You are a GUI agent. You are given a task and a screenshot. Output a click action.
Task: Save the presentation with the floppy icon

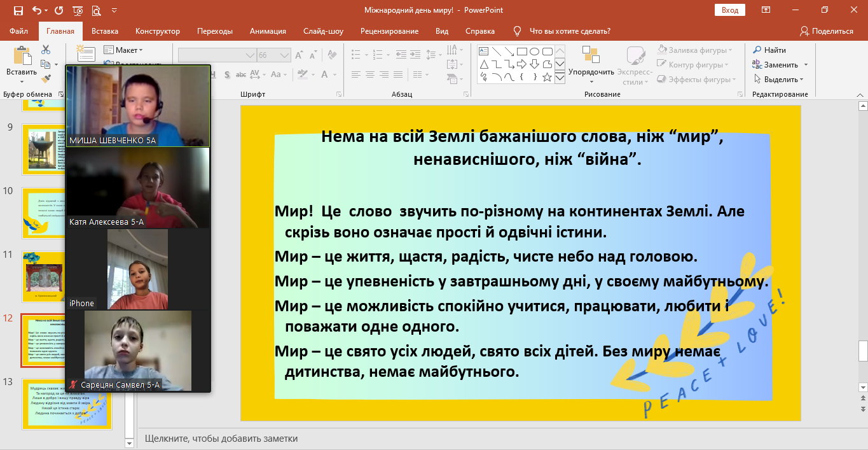[18, 10]
